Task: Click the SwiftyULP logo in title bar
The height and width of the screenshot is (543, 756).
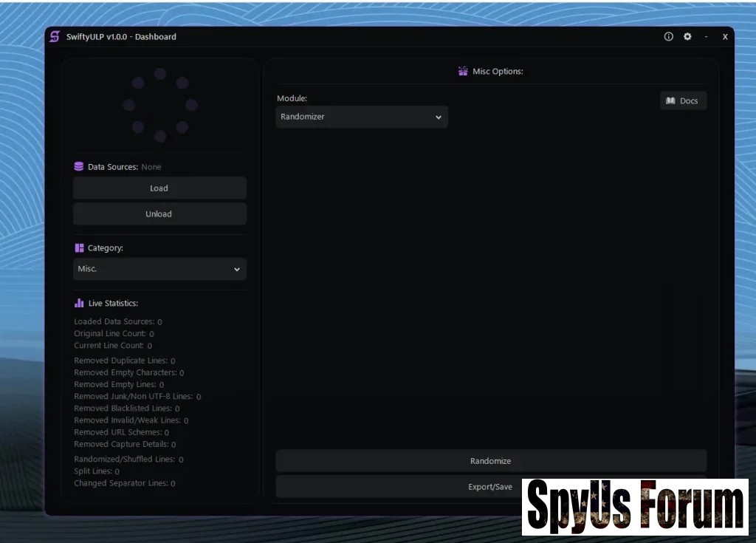Action: (55, 37)
